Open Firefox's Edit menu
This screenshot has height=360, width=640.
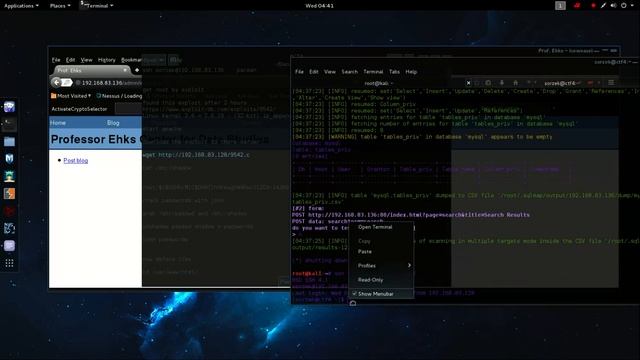[x=70, y=60]
